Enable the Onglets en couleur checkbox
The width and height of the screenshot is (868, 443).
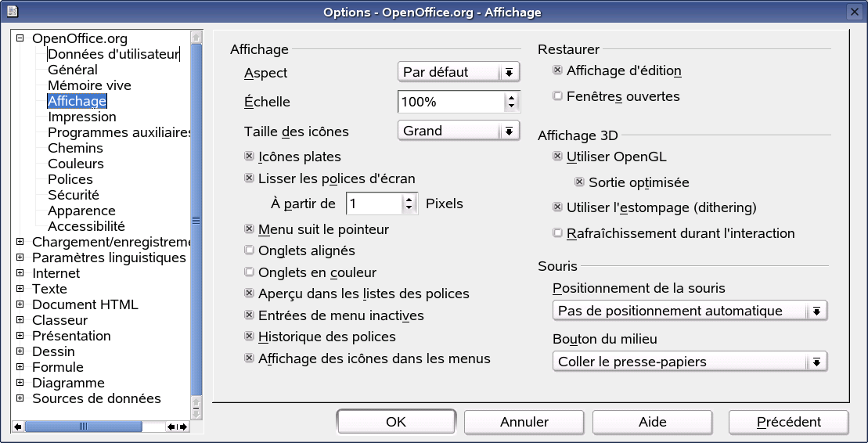point(250,272)
